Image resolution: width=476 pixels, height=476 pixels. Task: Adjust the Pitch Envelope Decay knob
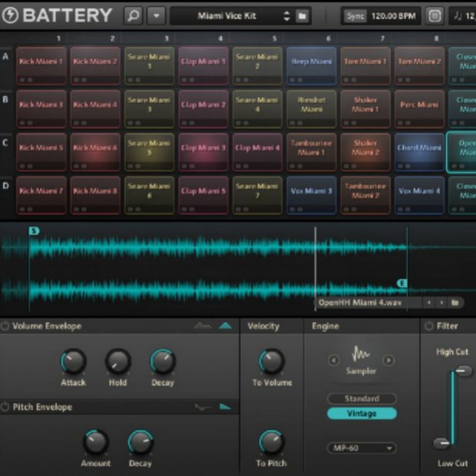click(x=140, y=442)
